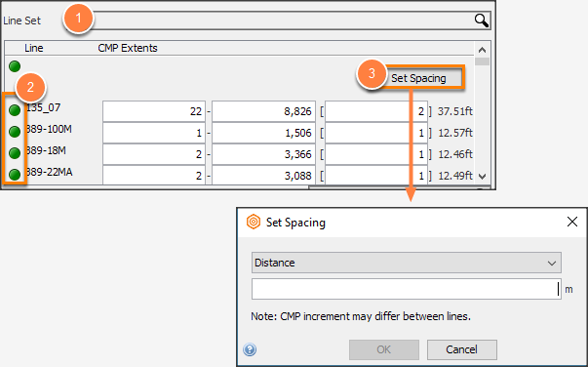
Task: Toggle green circle for line 889-22MA
Action: point(15,175)
